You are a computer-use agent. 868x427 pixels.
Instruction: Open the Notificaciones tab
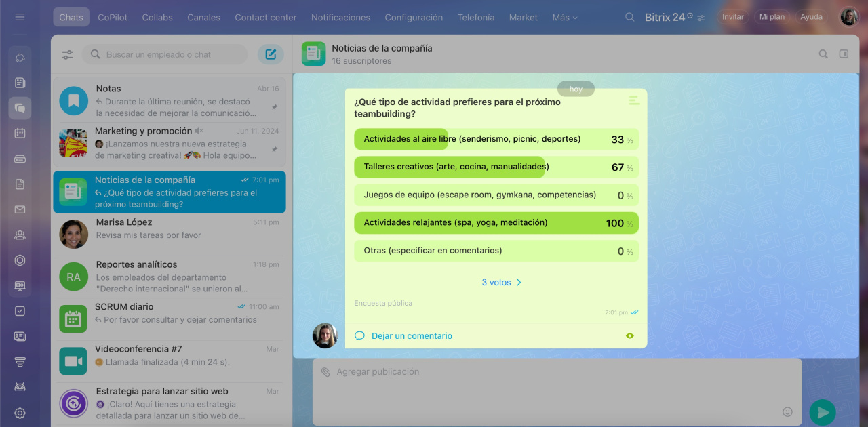[341, 17]
